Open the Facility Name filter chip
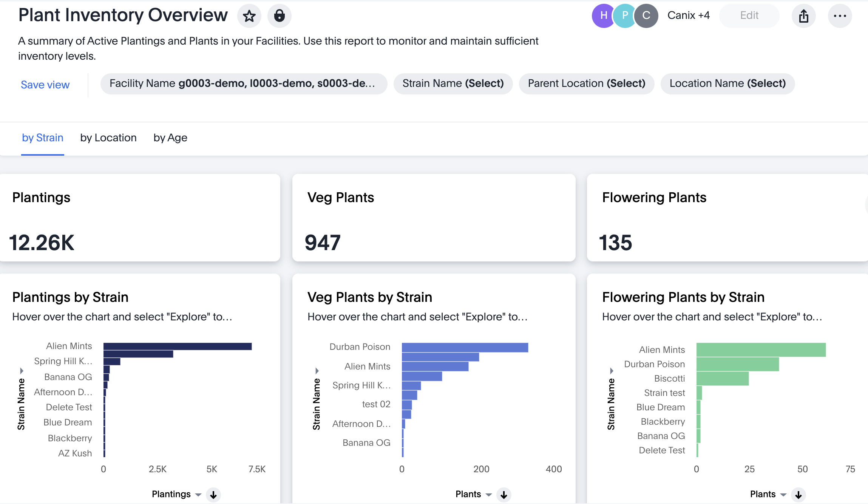This screenshot has width=868, height=504. (244, 83)
